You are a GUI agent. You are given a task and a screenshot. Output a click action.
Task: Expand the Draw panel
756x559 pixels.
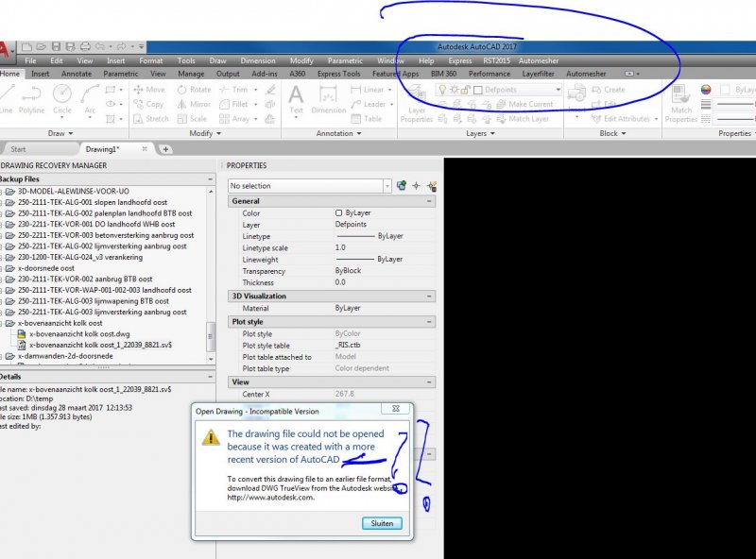tap(60, 133)
